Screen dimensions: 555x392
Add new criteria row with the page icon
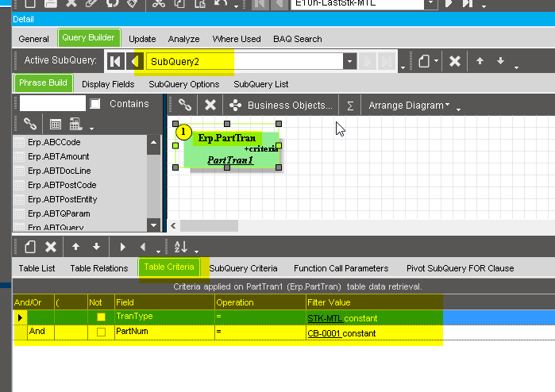30,247
